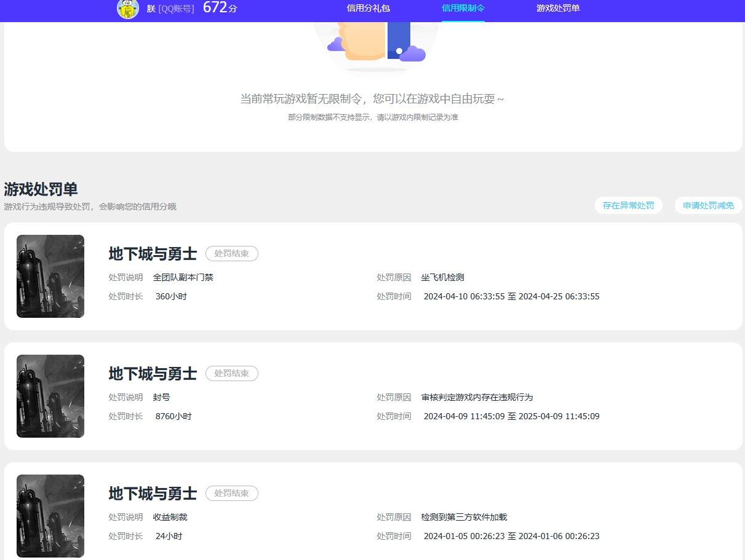Click the text 审核判定游戏内存在违规行为
Viewport: 745px width, 560px height.
477,398
